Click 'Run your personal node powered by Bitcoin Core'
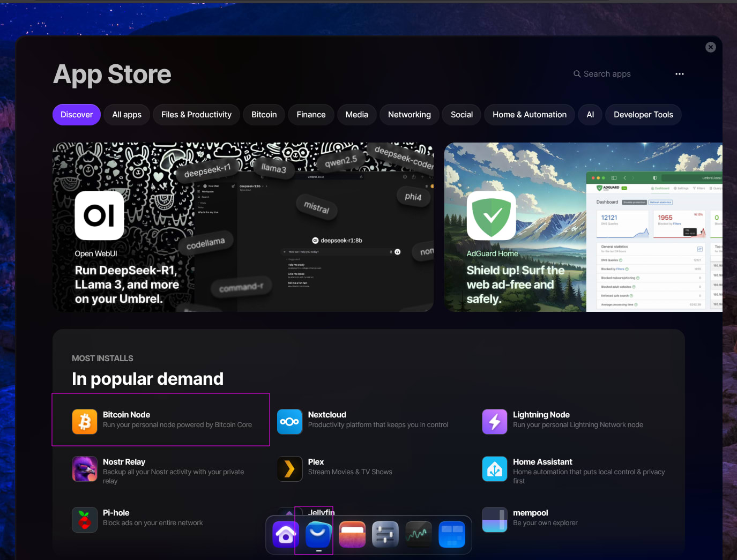 177,425
